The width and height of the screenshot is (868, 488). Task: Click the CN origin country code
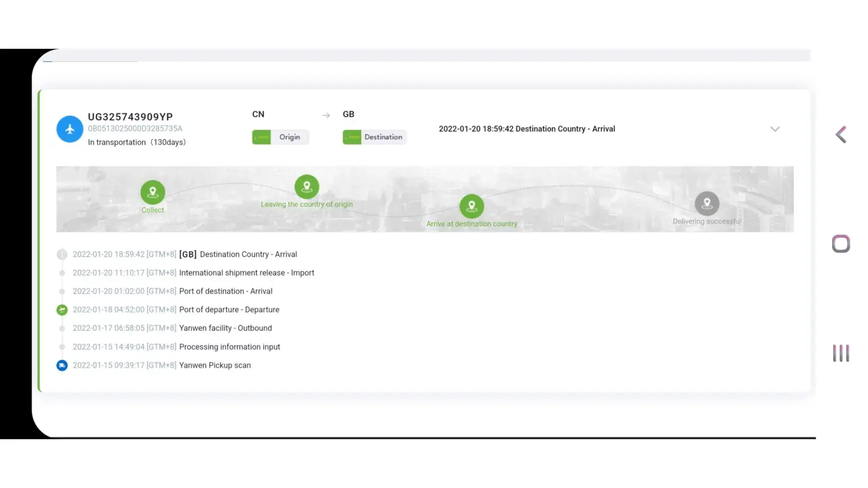[258, 114]
